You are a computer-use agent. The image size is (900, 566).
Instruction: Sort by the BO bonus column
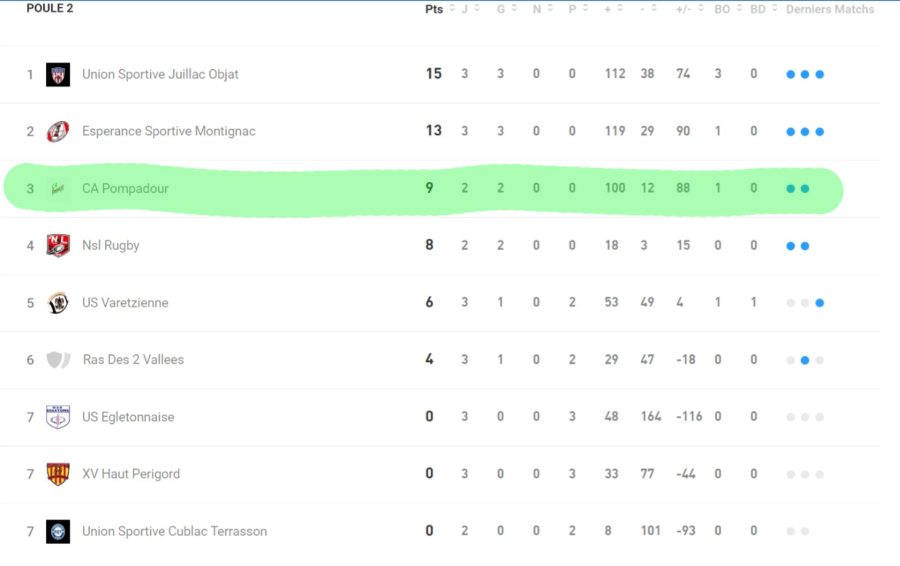(x=722, y=9)
